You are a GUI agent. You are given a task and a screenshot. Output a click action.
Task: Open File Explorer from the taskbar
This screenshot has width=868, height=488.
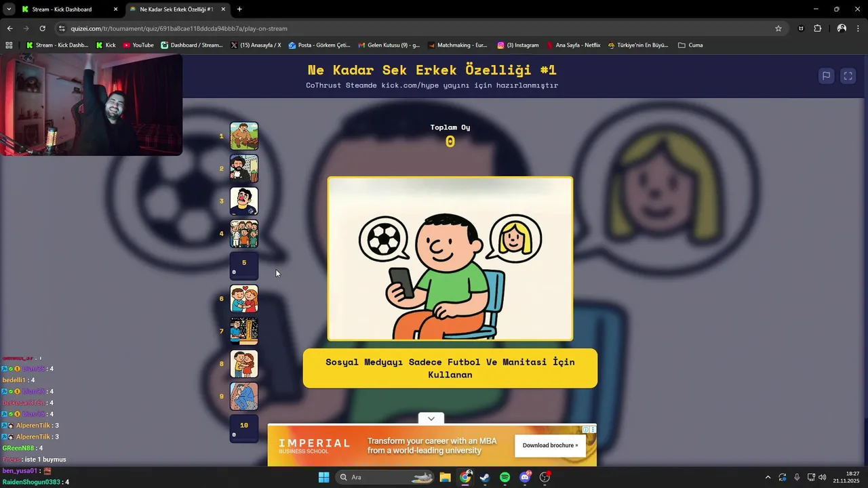pos(446,477)
